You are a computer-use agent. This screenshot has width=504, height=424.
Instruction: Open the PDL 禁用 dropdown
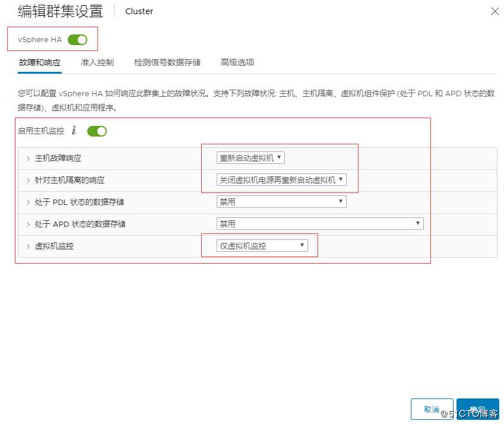coord(281,201)
